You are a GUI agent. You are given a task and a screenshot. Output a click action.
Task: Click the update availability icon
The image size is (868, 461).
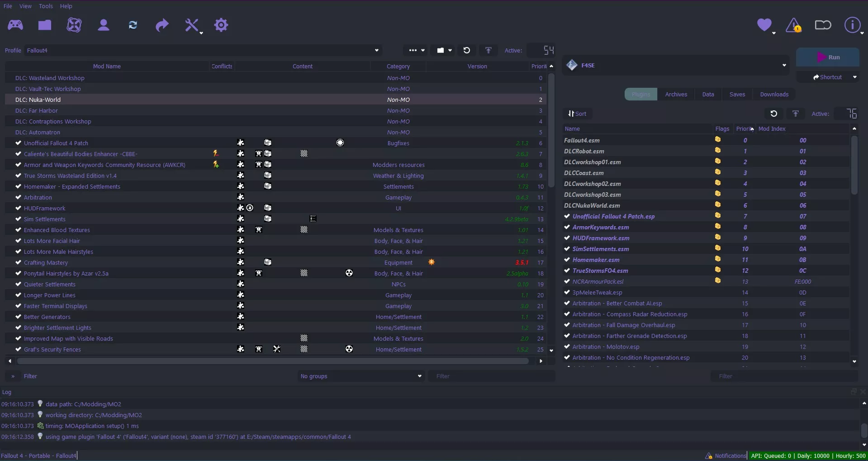tap(823, 25)
